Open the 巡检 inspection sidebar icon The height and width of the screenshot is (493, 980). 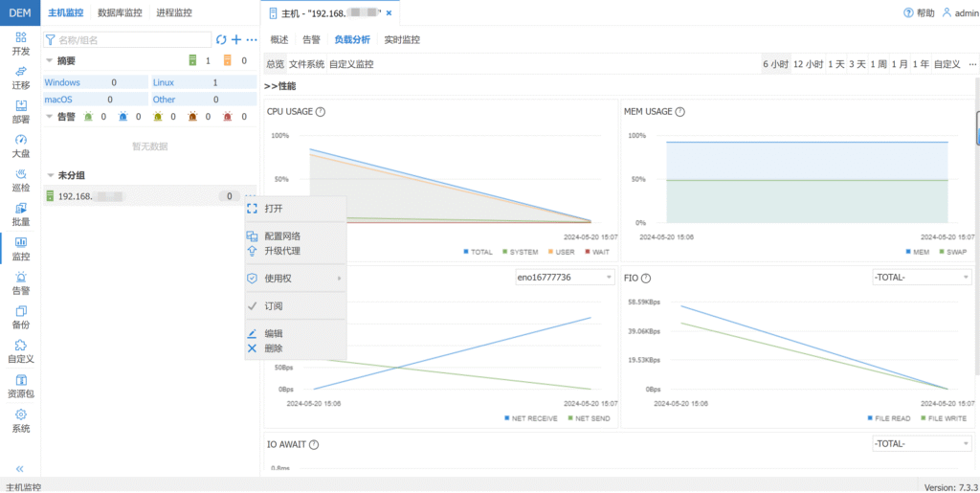[20, 180]
